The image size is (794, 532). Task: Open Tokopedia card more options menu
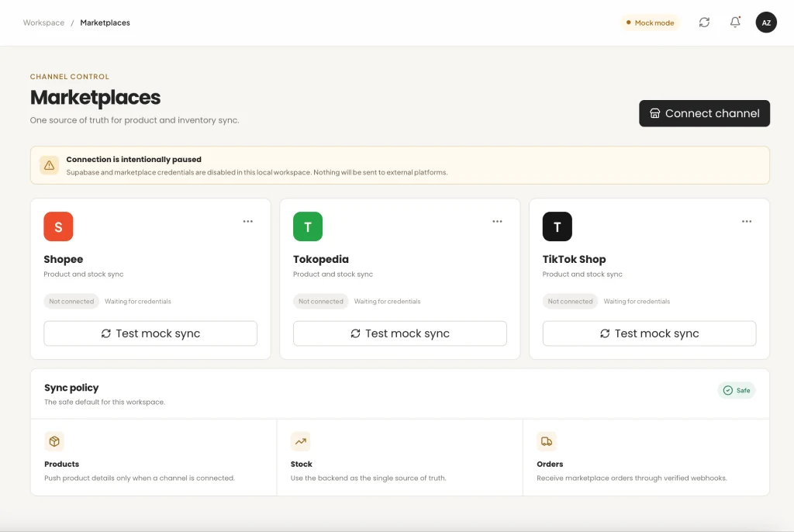pyautogui.click(x=497, y=222)
